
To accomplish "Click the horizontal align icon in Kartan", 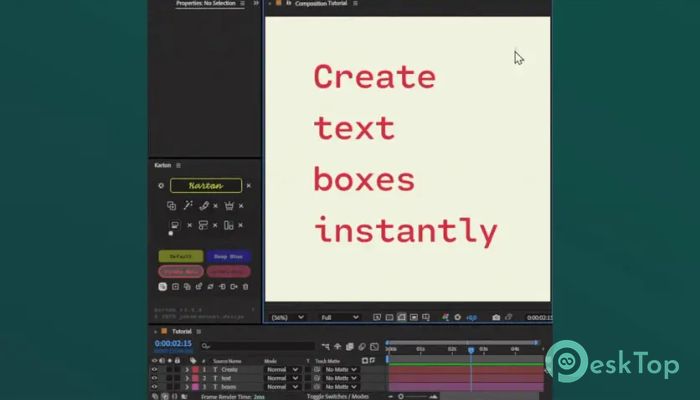I will click(203, 225).
